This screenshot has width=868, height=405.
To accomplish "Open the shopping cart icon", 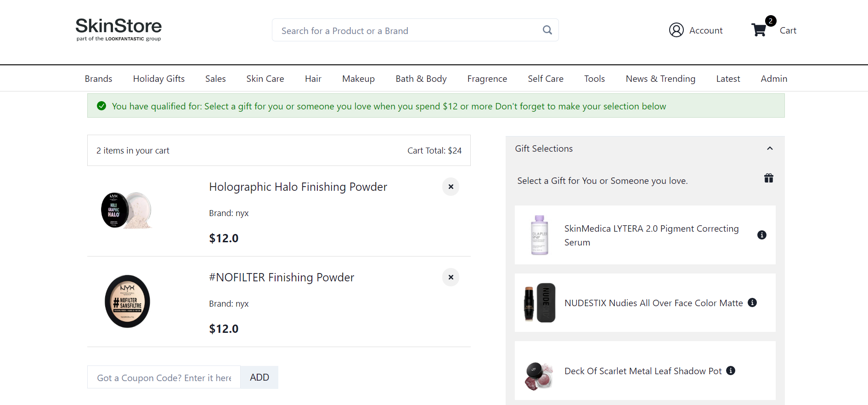I will click(x=759, y=30).
